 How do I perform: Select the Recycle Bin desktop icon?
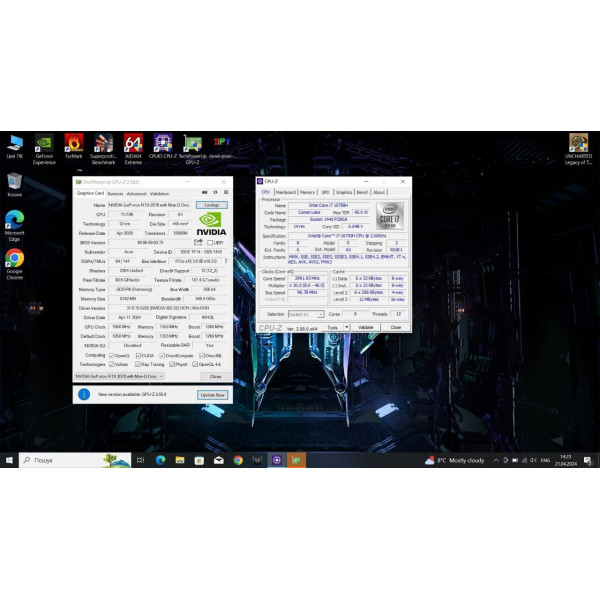pos(15,184)
